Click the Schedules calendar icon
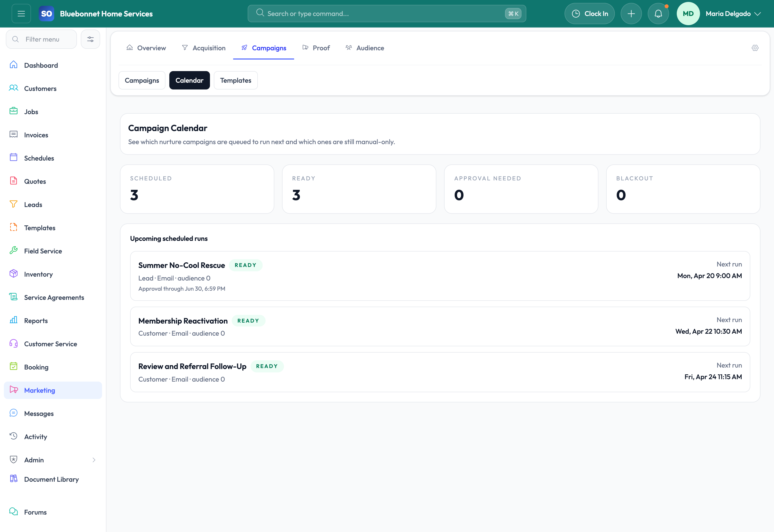The image size is (774, 532). point(14,158)
